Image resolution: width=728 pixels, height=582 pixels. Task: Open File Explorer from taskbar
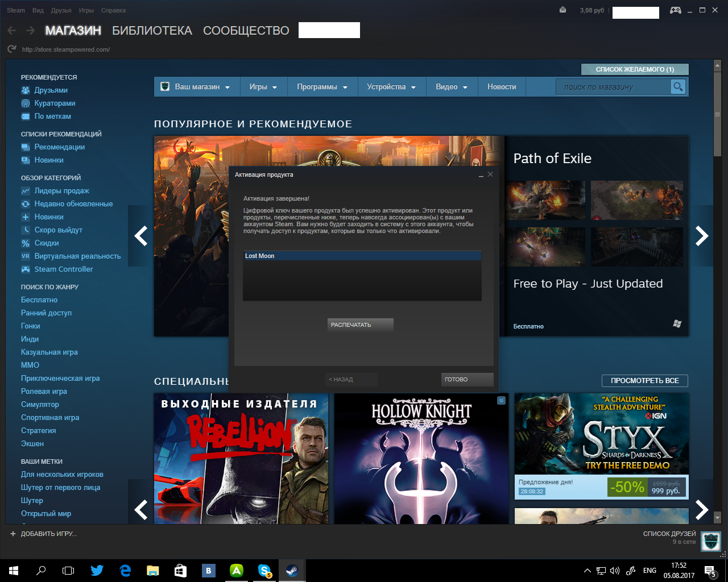pos(153,571)
